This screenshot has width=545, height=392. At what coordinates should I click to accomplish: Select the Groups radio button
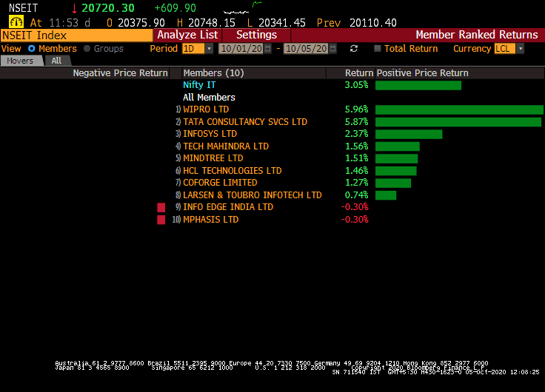click(87, 49)
